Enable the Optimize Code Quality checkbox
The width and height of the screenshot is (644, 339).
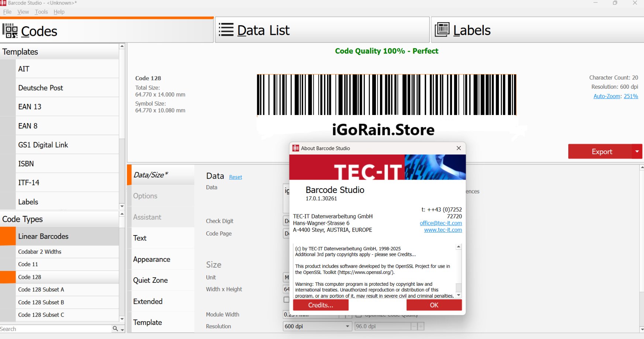pyautogui.click(x=359, y=315)
